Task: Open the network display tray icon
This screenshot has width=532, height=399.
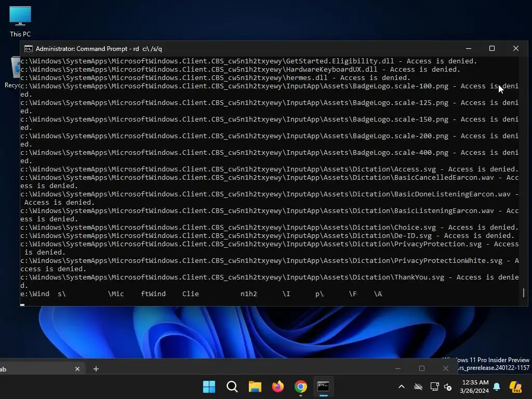Action: pyautogui.click(x=434, y=387)
